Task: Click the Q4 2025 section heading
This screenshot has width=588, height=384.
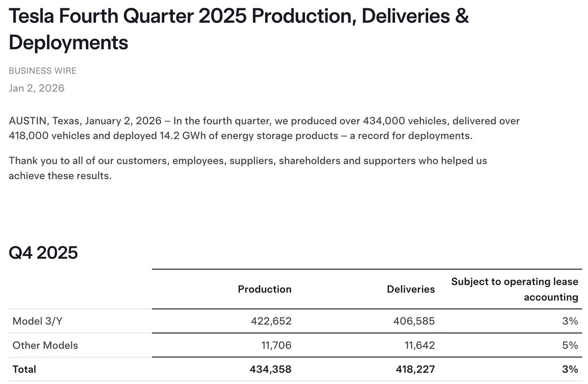Action: (43, 253)
